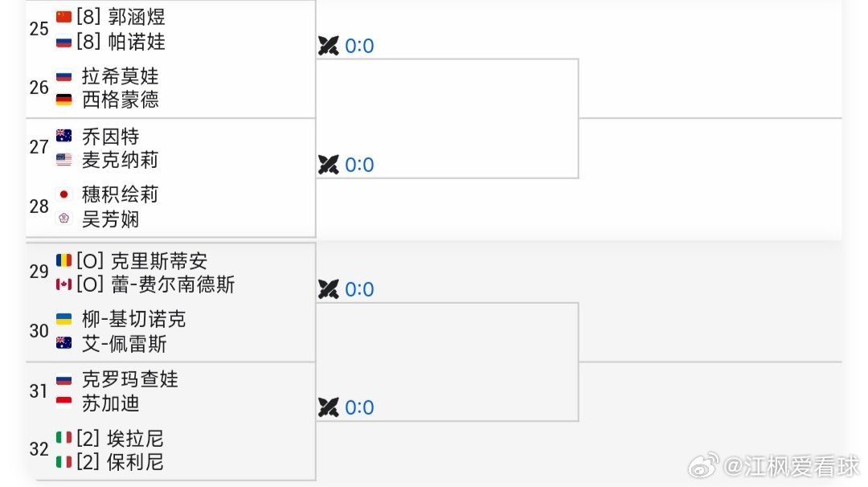
Task: Open 0:0 score link under pair 31
Action: click(x=359, y=408)
